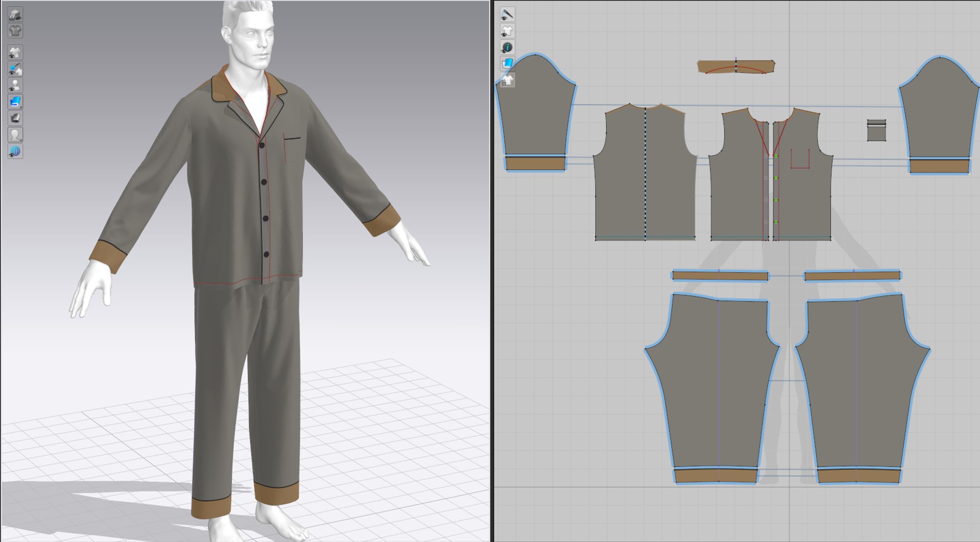Toggle 2D pattern information display
The image size is (980, 542).
[507, 47]
